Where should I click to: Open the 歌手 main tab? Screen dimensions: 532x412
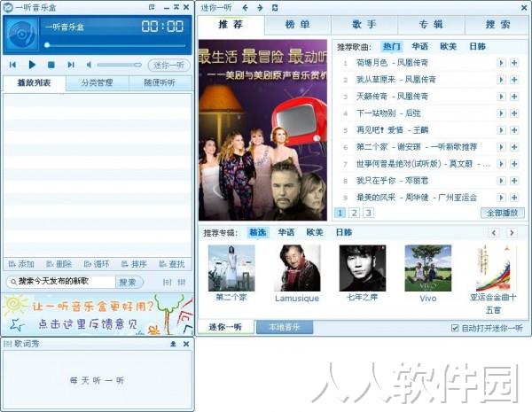(x=364, y=25)
